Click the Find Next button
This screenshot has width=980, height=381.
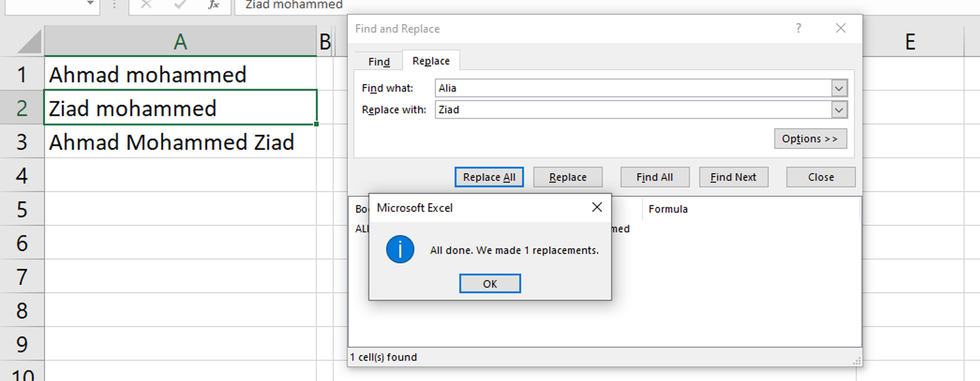pos(734,177)
